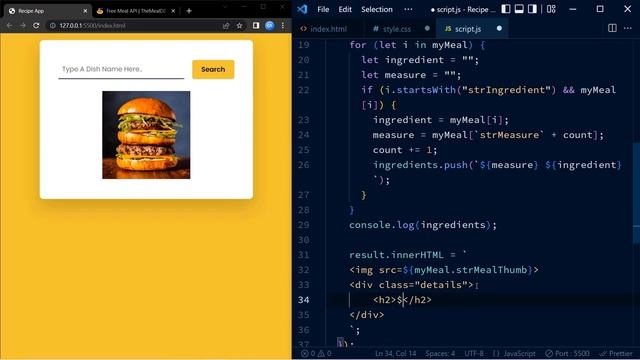The height and width of the screenshot is (360, 640).
Task: Click the burger meal image
Action: 146,135
